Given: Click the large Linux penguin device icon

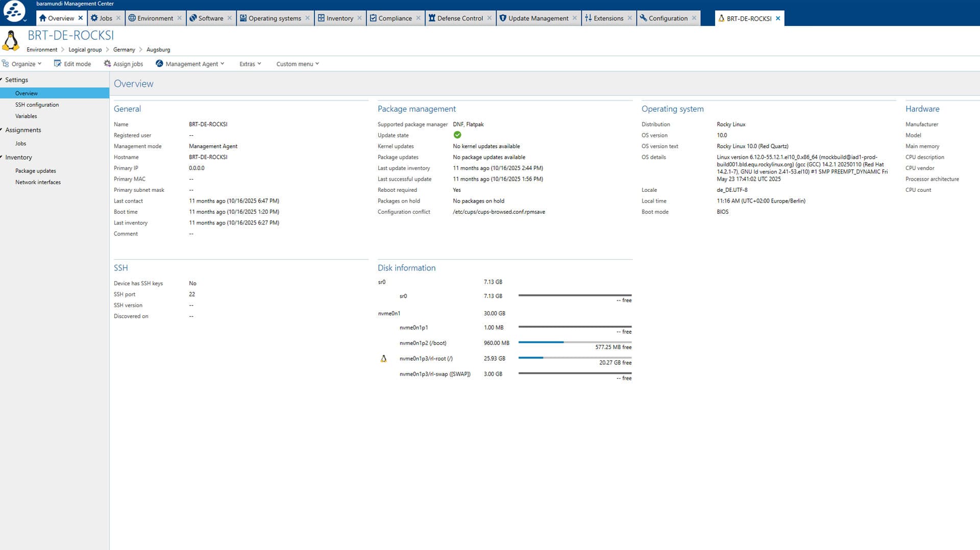Looking at the screenshot, I should pos(11,41).
